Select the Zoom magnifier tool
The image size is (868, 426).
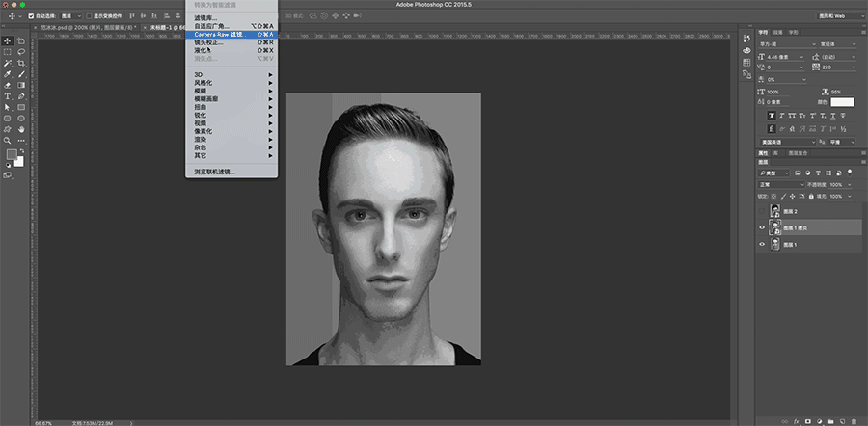pyautogui.click(x=7, y=141)
